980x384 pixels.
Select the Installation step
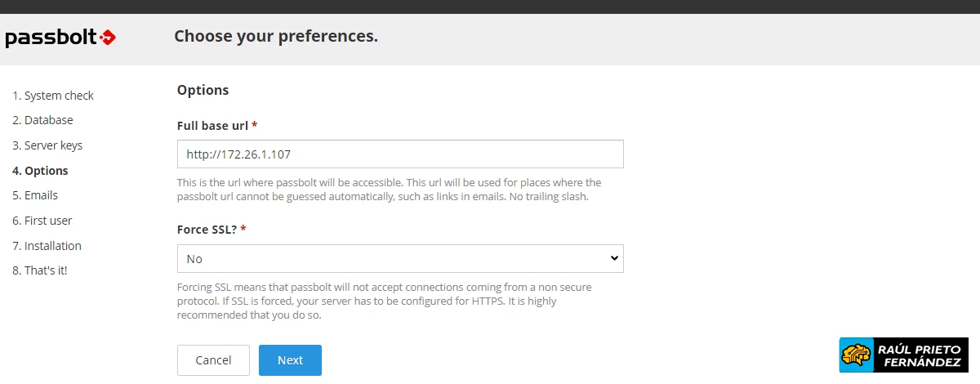(x=47, y=246)
